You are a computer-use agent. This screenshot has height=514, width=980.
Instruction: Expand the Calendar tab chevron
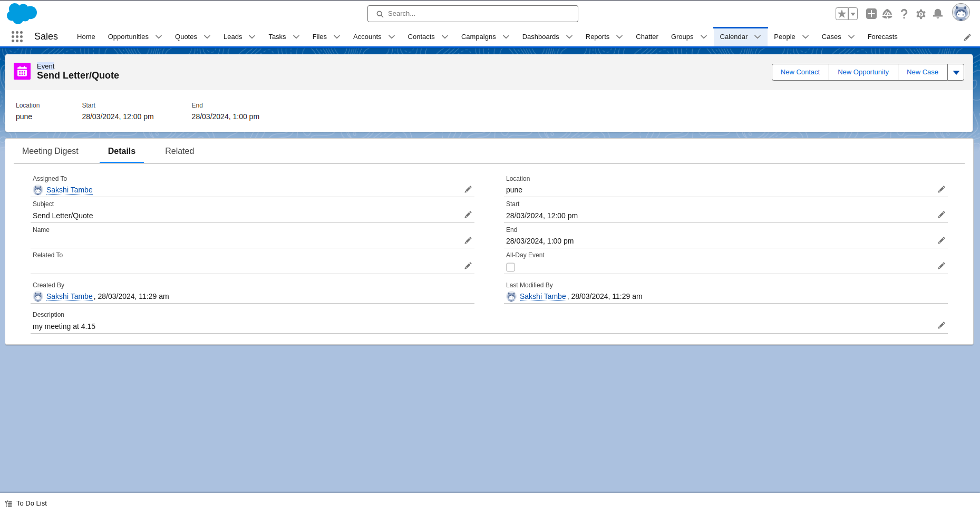click(758, 37)
